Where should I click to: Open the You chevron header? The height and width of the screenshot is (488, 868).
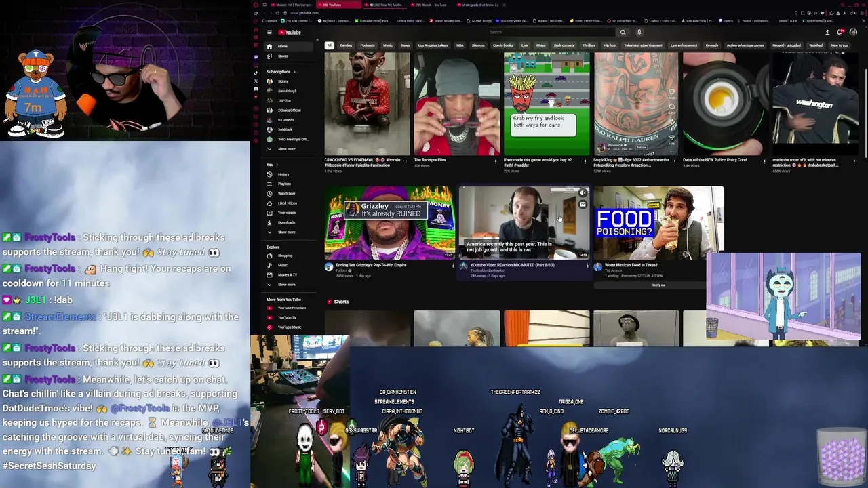pos(272,165)
